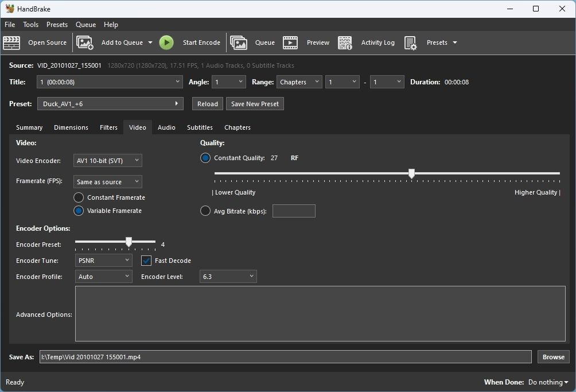Open the Preview window icon
The width and height of the screenshot is (576, 392).
click(x=290, y=42)
